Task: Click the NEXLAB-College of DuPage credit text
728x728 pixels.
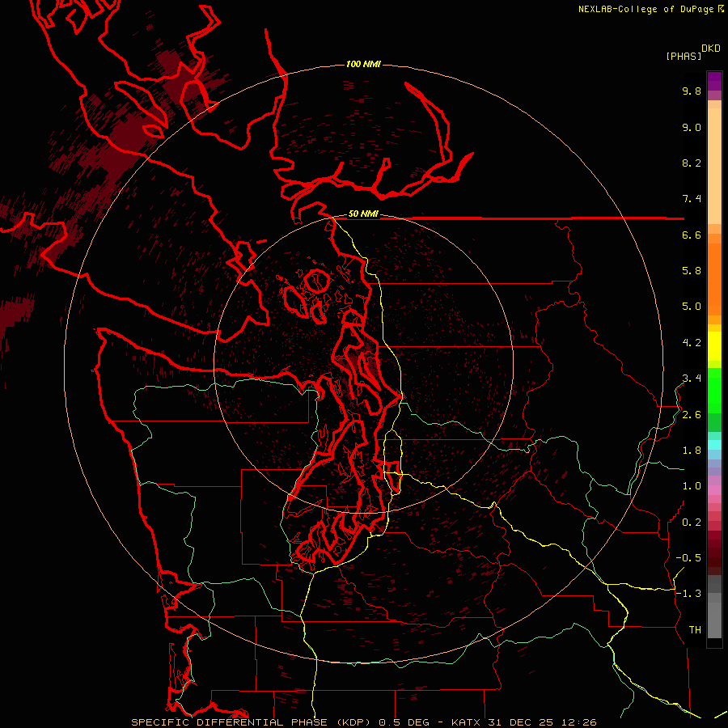Action: pos(645,9)
